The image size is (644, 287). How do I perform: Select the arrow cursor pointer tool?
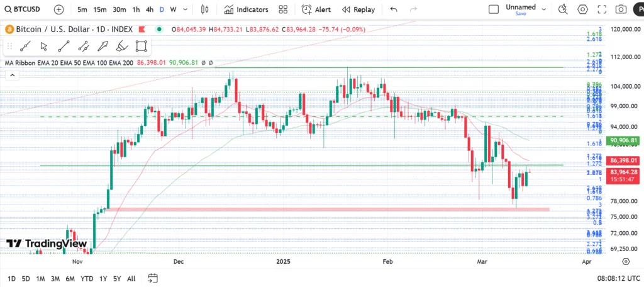tap(45, 47)
